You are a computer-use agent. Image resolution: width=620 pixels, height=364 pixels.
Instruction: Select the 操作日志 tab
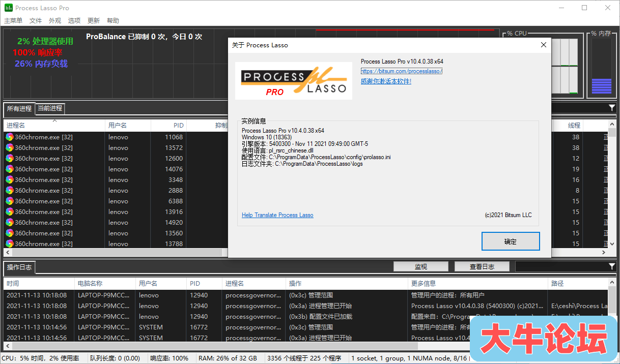click(19, 267)
